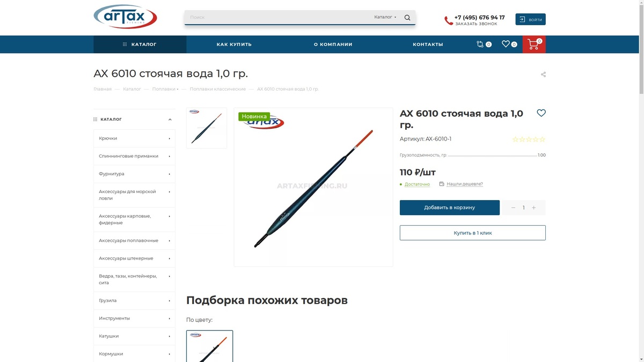Click the Новинка badge on the image
The height and width of the screenshot is (362, 644).
coord(254,116)
